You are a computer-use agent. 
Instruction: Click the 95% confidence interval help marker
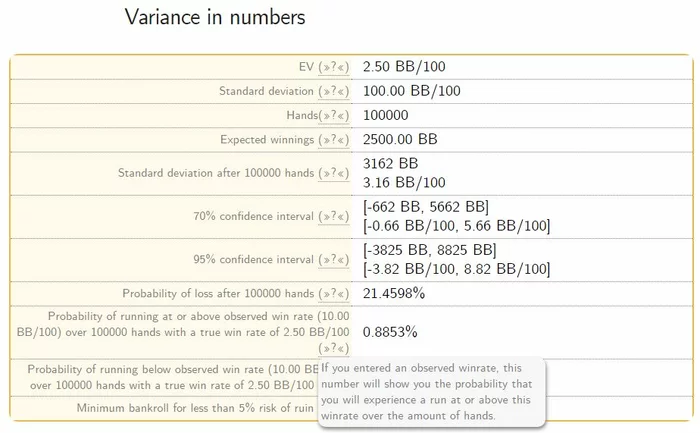[x=333, y=260]
